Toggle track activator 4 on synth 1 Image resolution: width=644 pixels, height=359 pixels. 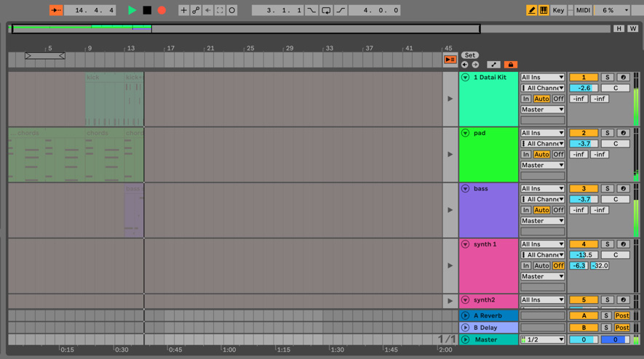pyautogui.click(x=584, y=244)
